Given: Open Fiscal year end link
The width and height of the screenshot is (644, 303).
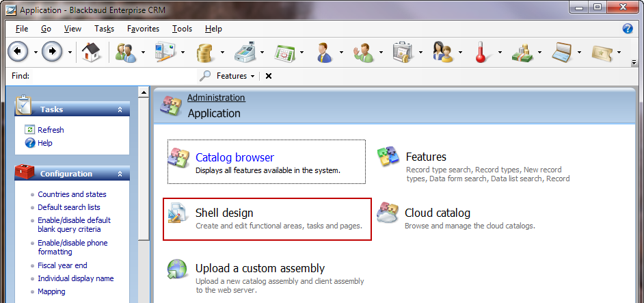Looking at the screenshot, I should coord(62,265).
